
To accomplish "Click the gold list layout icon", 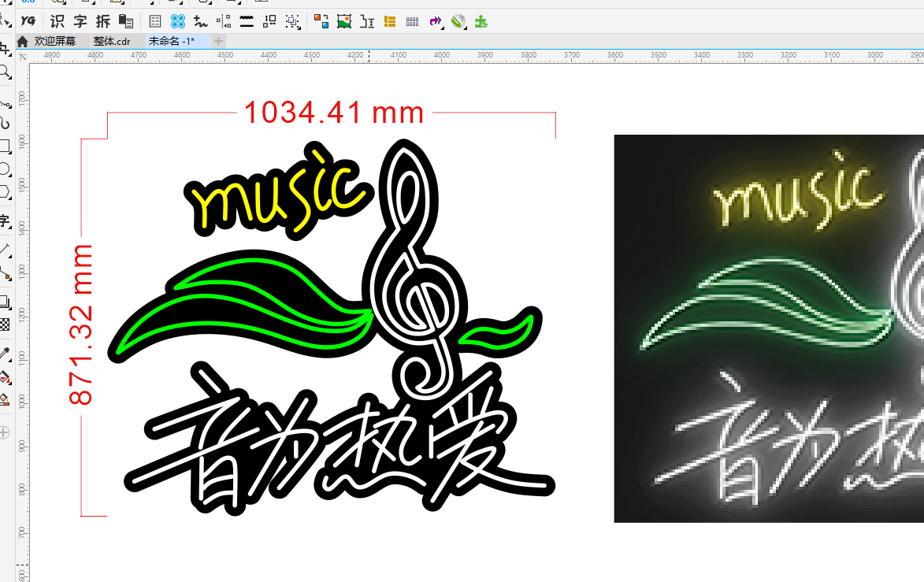I will pyautogui.click(x=389, y=22).
